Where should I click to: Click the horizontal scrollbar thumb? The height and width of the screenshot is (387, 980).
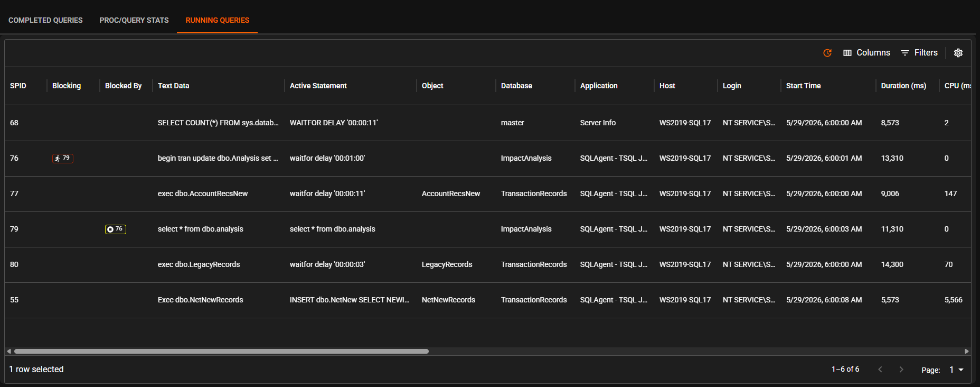coord(221,351)
